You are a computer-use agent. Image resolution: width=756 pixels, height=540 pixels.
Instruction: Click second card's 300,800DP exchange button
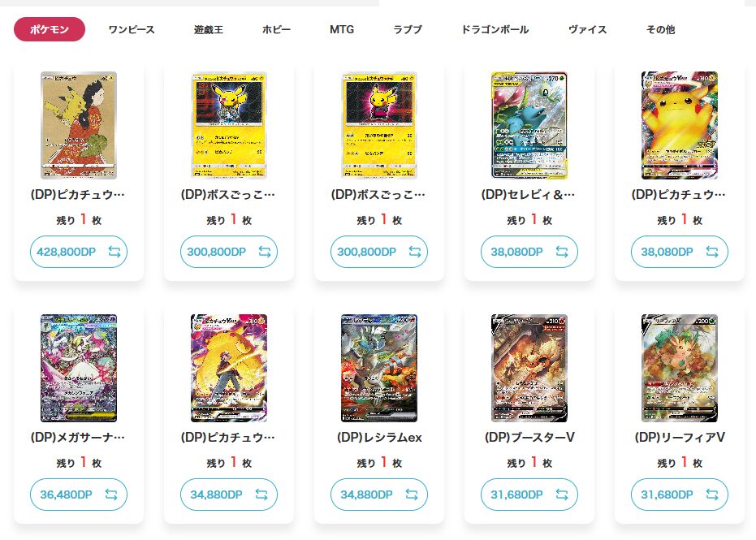(x=229, y=252)
